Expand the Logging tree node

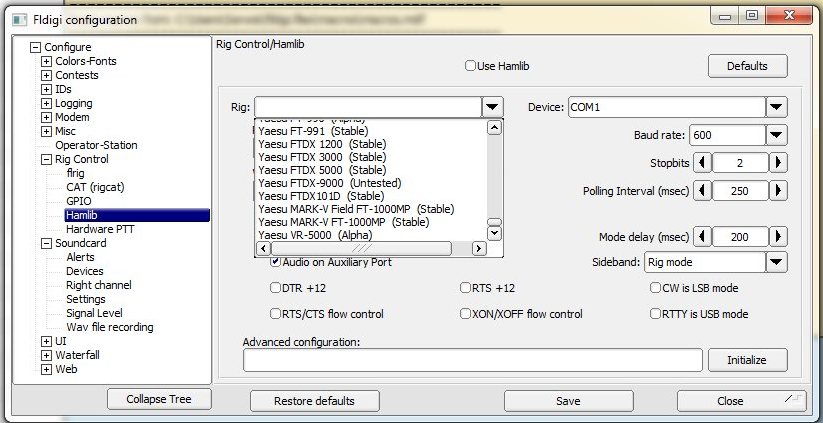47,103
